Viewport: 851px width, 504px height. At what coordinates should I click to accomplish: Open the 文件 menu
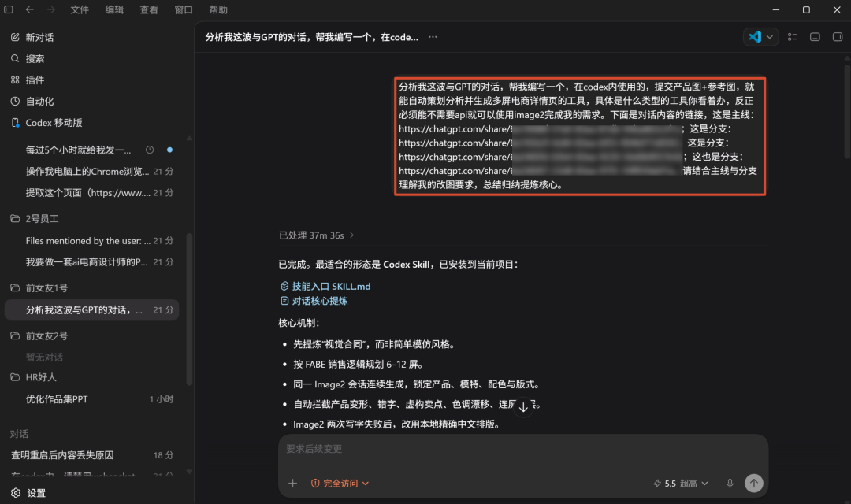[x=80, y=9]
